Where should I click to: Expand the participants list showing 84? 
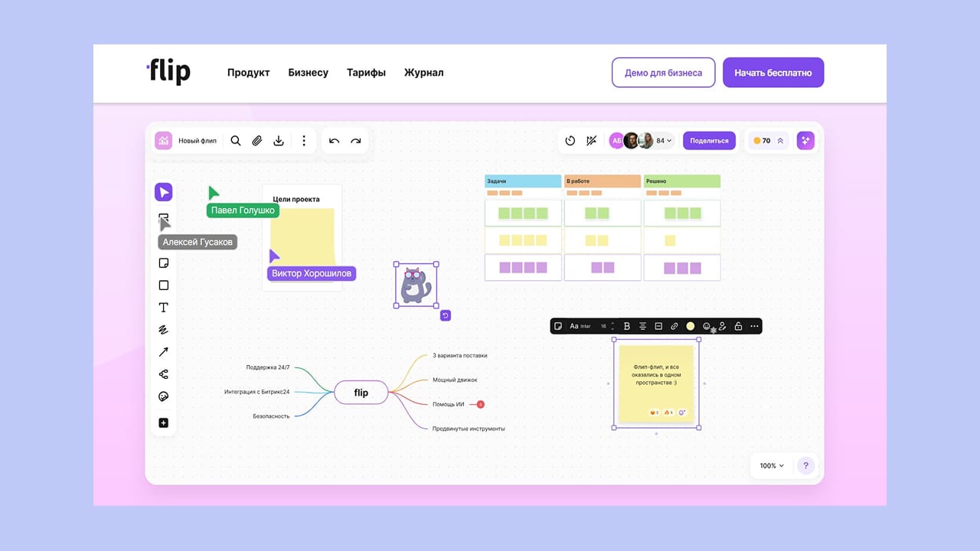665,141
